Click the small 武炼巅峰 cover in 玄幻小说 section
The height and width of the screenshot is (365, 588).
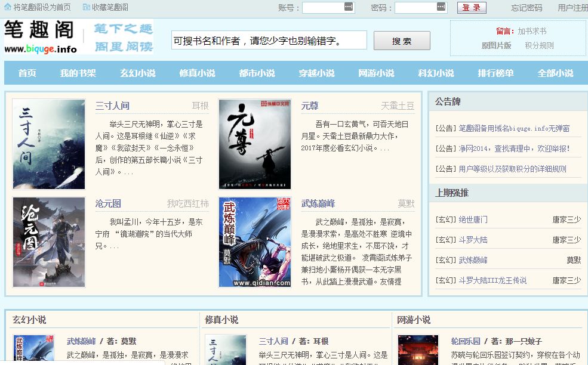pyautogui.click(x=34, y=349)
